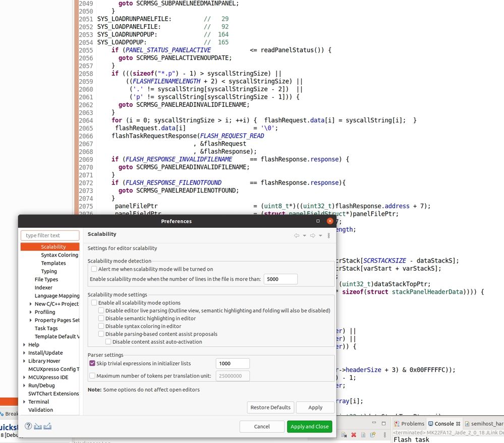This screenshot has height=443, width=504.
Task: Expand the Help preferences node
Action: coord(24,344)
